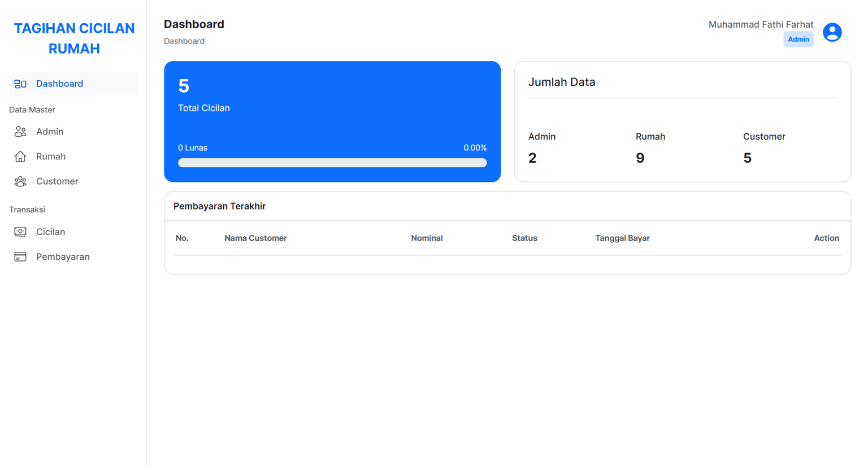The width and height of the screenshot is (868, 466).
Task: Click the Rumah house icon
Action: tap(20, 156)
